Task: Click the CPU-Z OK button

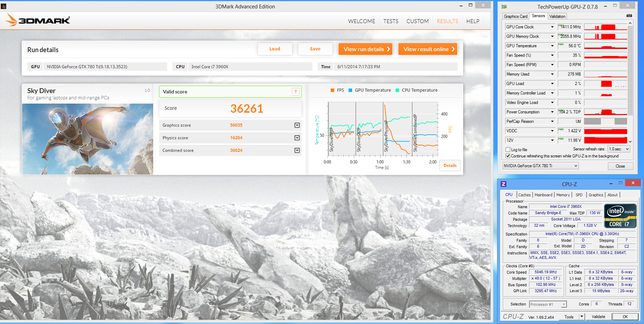Action: [x=625, y=317]
